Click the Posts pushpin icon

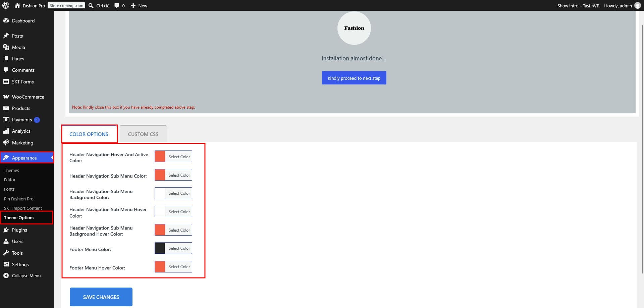tap(6, 36)
